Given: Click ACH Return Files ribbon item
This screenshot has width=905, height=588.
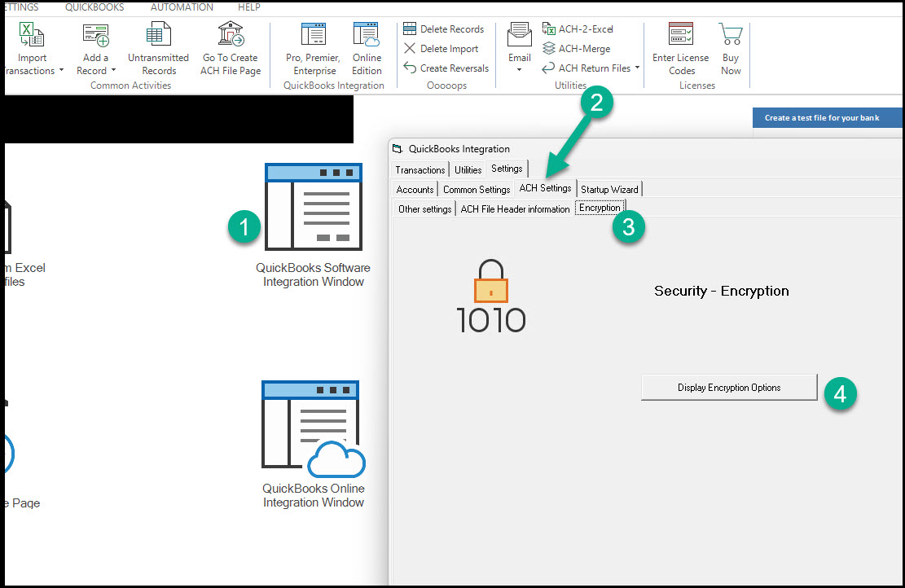Looking at the screenshot, I should [x=586, y=68].
